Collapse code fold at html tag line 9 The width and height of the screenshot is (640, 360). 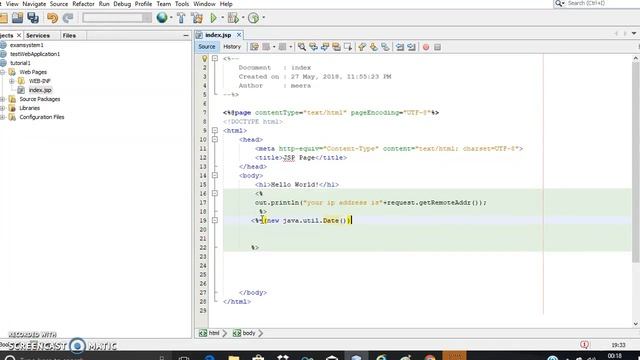[x=215, y=131]
